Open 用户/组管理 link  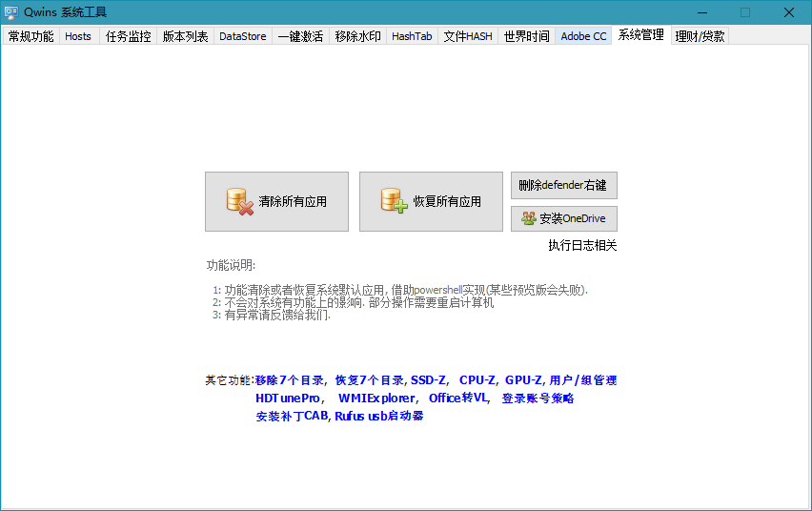(x=583, y=380)
